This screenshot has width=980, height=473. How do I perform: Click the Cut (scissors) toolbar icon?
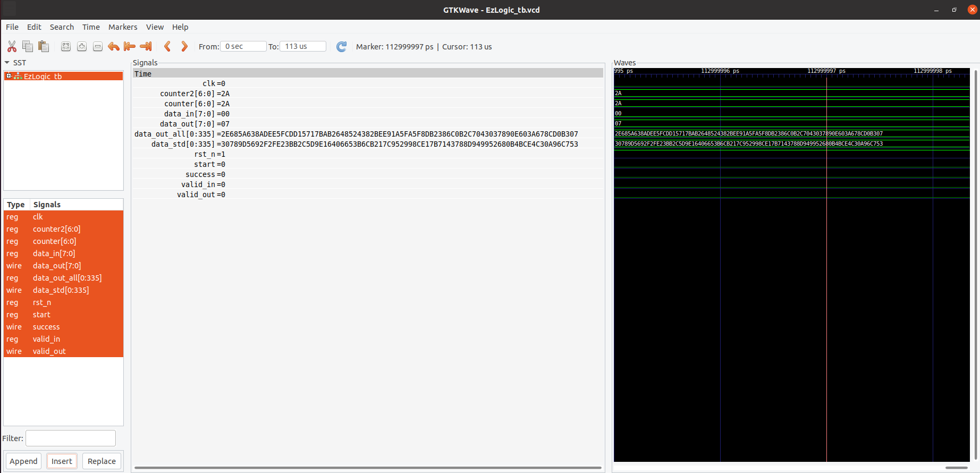click(12, 47)
